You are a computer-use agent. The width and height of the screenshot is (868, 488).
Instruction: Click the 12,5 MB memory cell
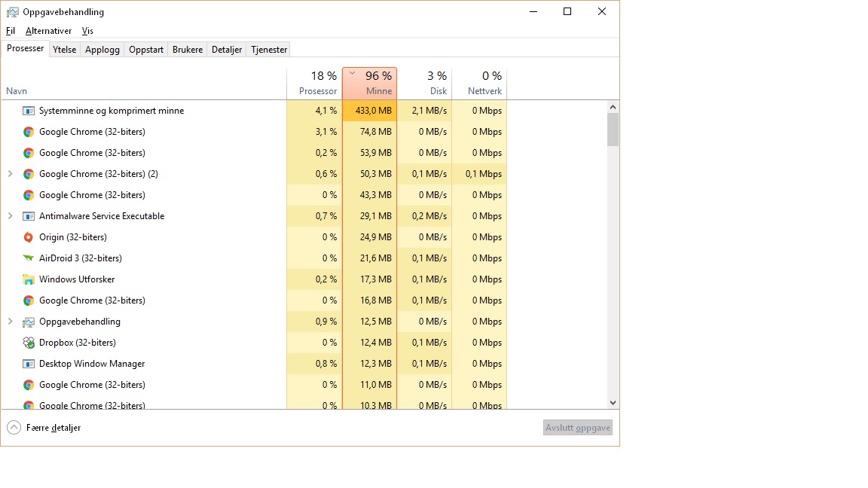(x=370, y=322)
